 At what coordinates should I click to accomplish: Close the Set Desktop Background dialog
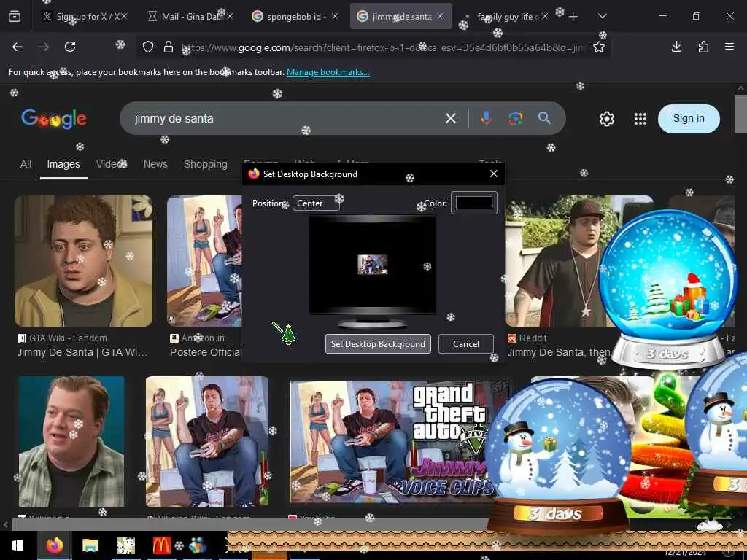494,174
